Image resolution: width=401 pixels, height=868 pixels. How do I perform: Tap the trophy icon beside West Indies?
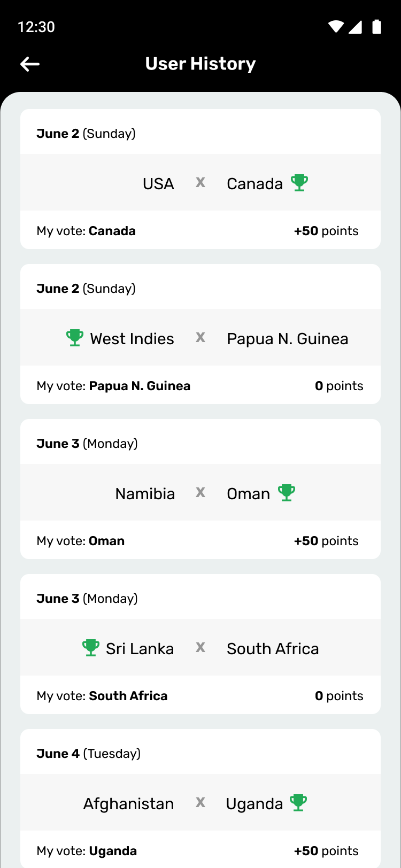click(75, 338)
